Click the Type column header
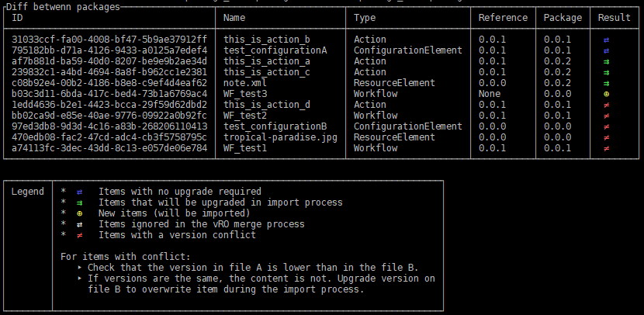Screen dimensions: 644x315 [366, 17]
